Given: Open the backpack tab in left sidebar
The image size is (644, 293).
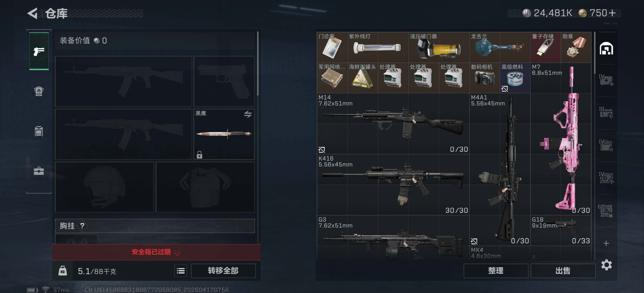Looking at the screenshot, I should [x=39, y=91].
